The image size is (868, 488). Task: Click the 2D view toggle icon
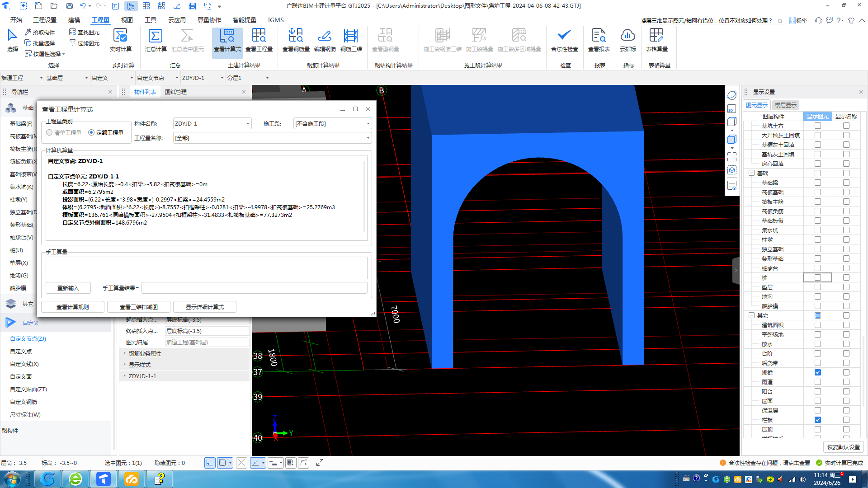pos(732,109)
